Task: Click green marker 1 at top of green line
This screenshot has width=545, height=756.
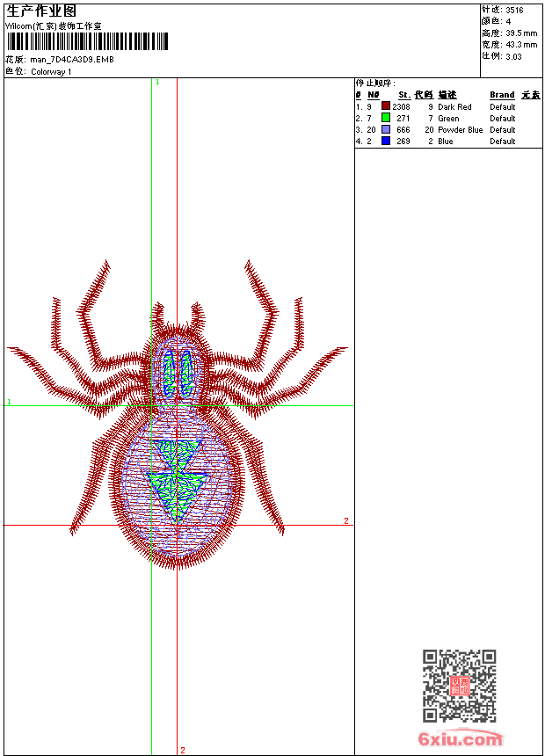Action: [x=157, y=82]
